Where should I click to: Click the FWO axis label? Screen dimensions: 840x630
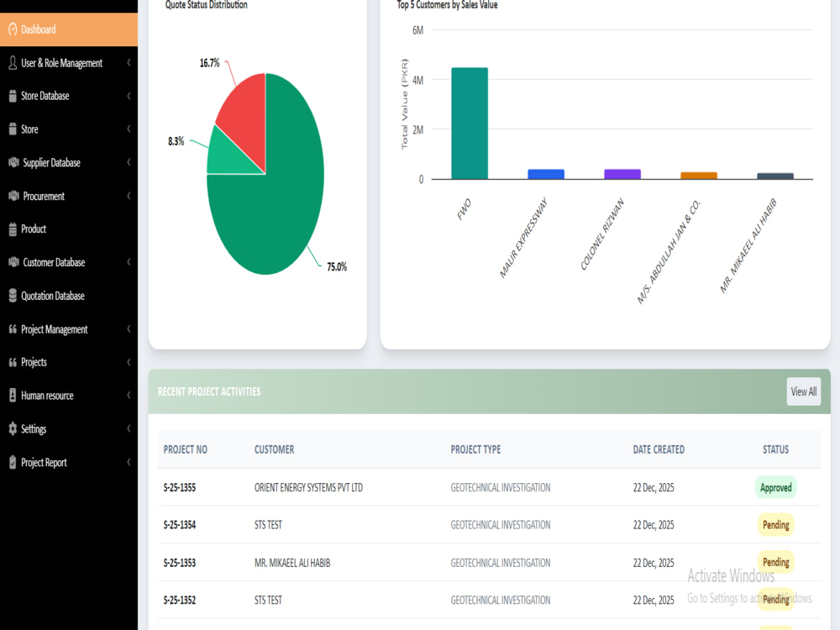coord(464,209)
